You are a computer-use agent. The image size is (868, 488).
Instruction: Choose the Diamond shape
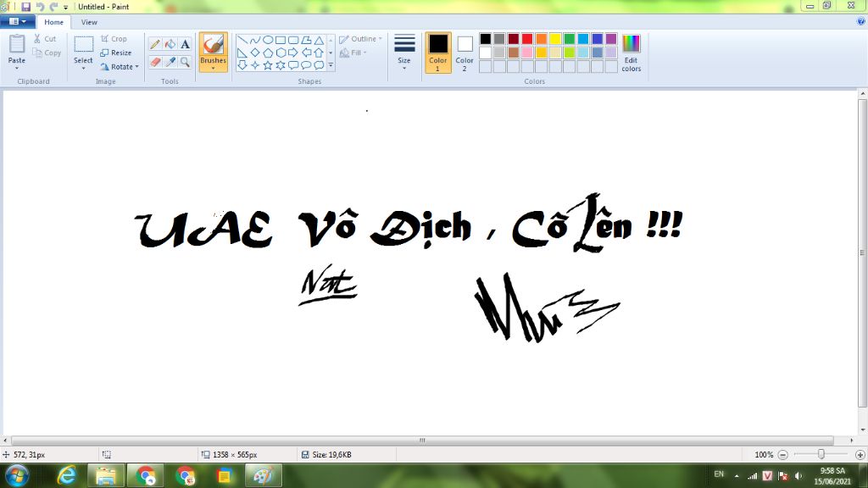click(254, 53)
